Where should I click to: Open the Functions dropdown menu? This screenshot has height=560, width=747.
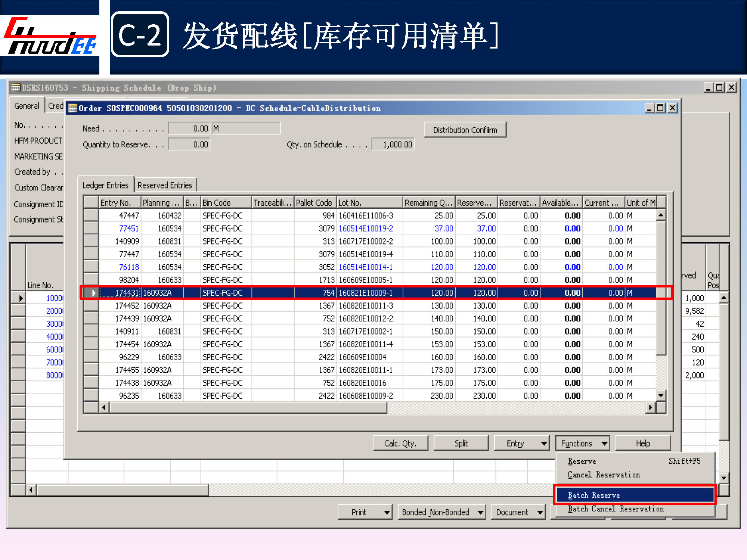coord(582,444)
